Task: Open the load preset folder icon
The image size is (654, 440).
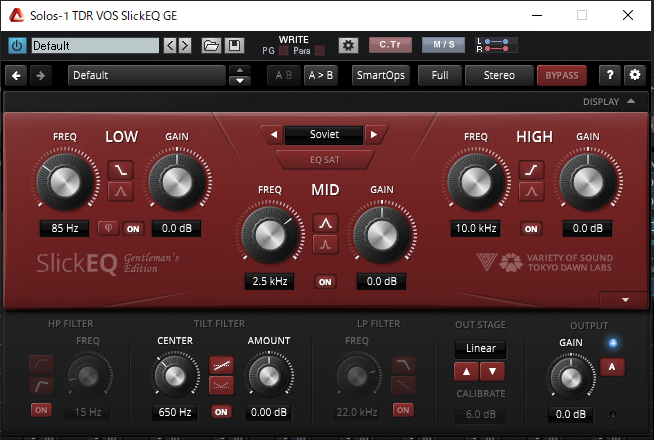Action: click(211, 45)
